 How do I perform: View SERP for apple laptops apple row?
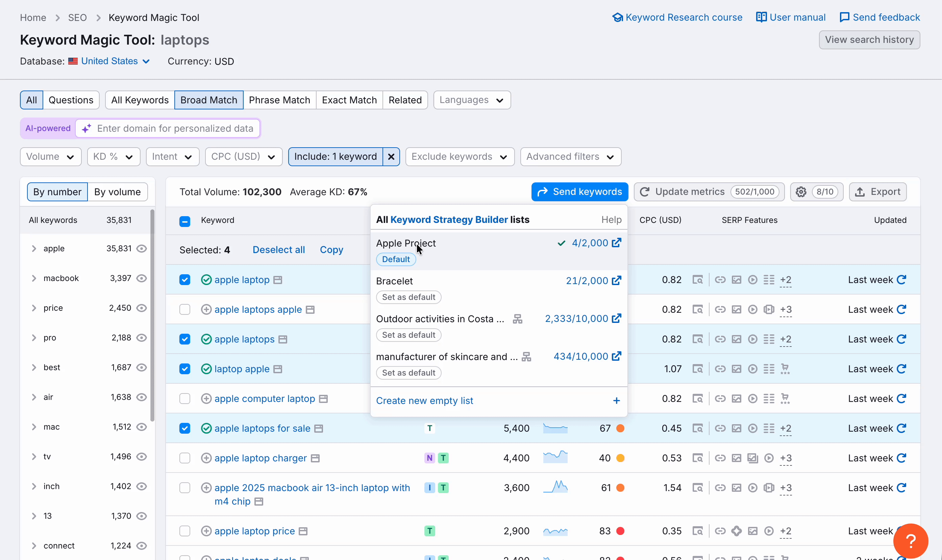click(x=697, y=309)
